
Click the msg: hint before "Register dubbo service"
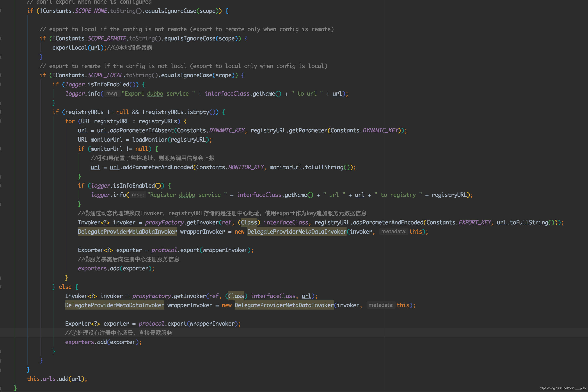[138, 195]
